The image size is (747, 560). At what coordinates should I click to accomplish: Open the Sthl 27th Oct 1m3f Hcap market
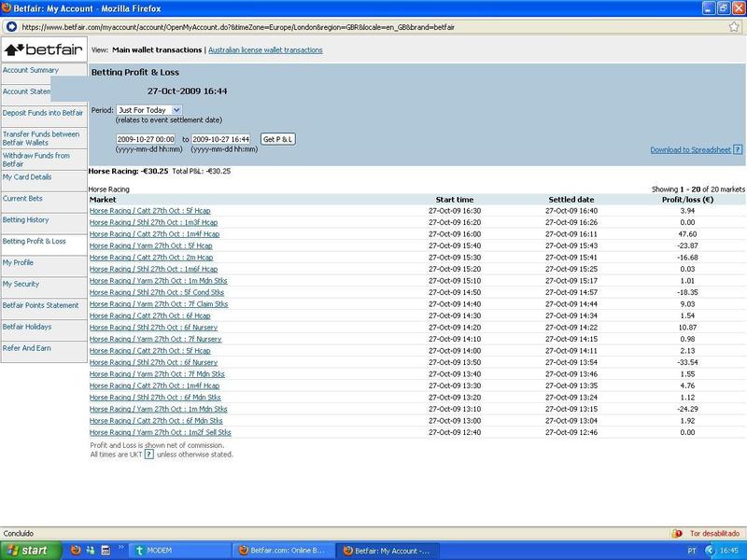pos(153,222)
